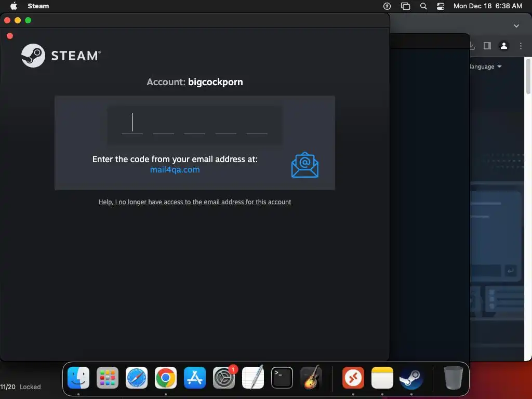The height and width of the screenshot is (399, 532).
Task: Close the Steam sign-in dialog with the red dot
Action: [10, 36]
